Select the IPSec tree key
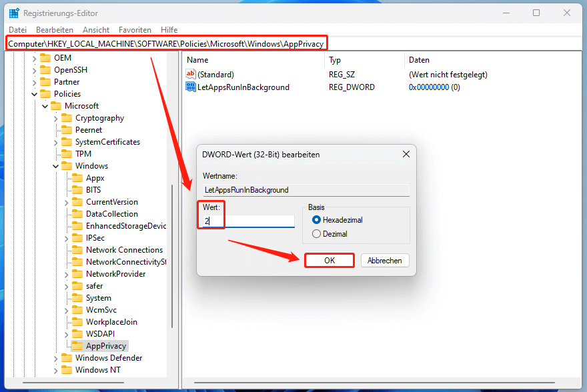The width and height of the screenshot is (587, 392). pos(95,238)
